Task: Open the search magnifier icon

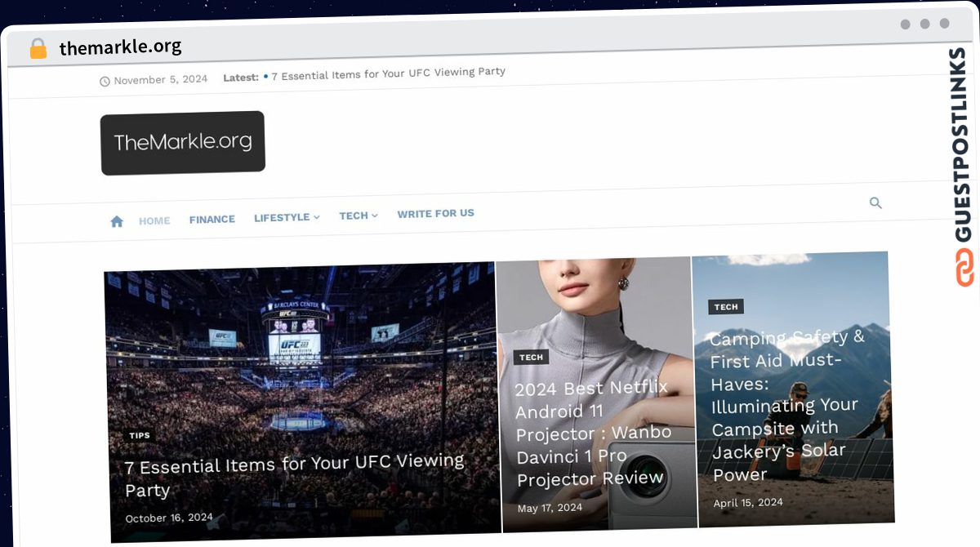Action: tap(875, 203)
